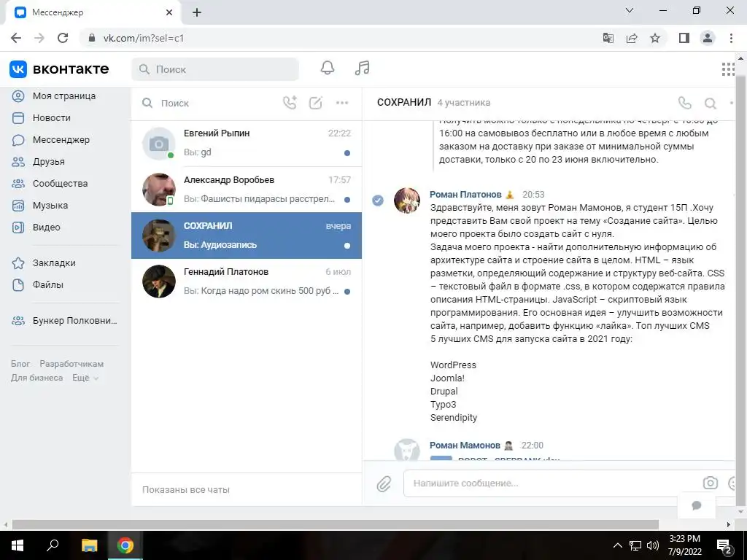Translate this page from the address bar
This screenshot has height=560, width=747.
(x=608, y=38)
